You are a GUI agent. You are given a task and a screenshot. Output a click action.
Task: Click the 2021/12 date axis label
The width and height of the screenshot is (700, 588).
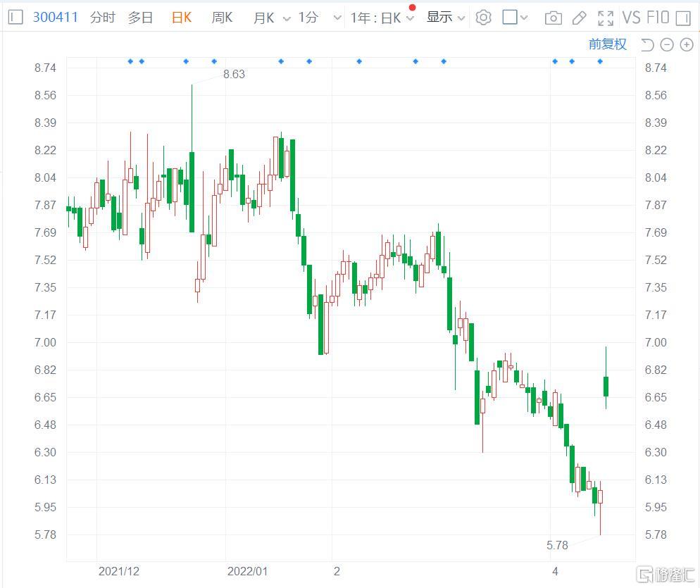[119, 572]
